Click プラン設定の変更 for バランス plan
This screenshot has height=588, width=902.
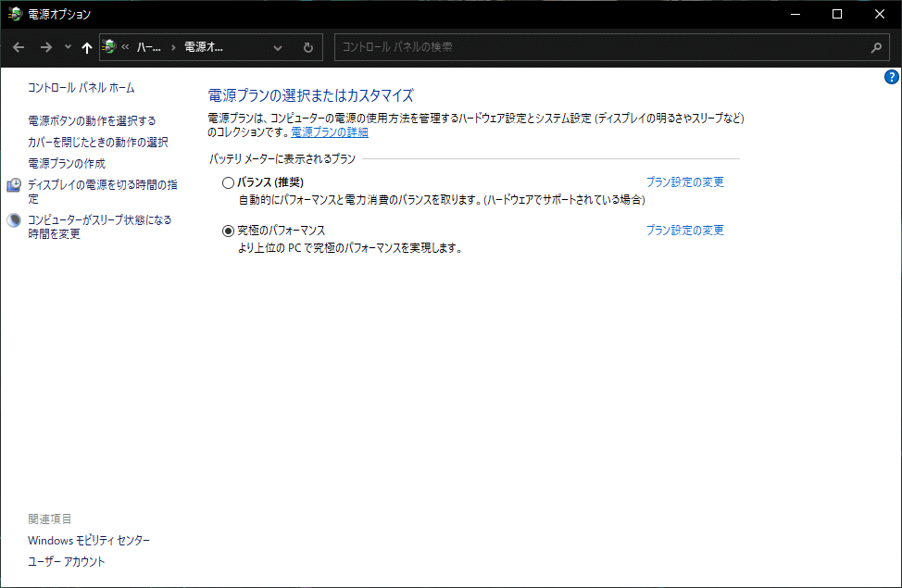point(684,182)
